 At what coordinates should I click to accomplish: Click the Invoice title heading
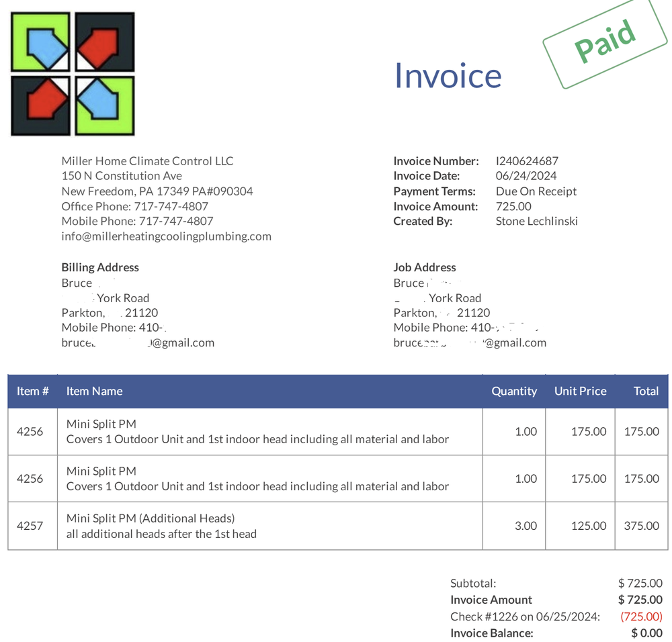[448, 75]
